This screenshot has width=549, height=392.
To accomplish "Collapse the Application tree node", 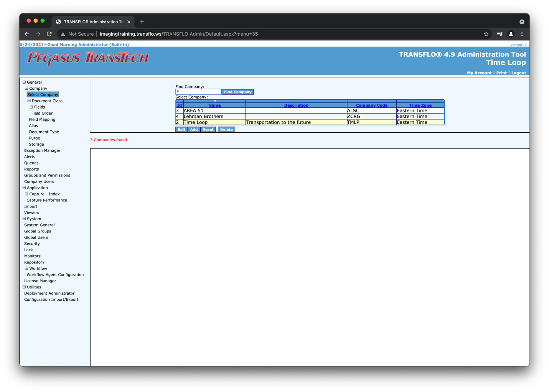I will [24, 188].
